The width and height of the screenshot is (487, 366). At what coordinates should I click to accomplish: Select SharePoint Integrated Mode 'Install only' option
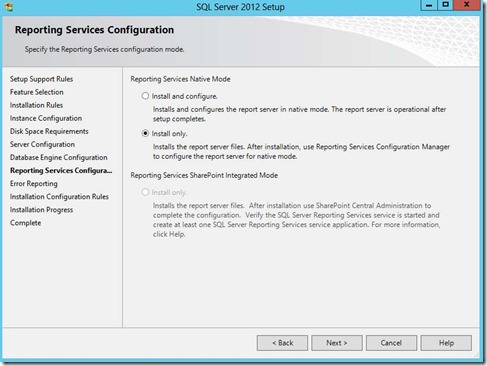coord(145,192)
